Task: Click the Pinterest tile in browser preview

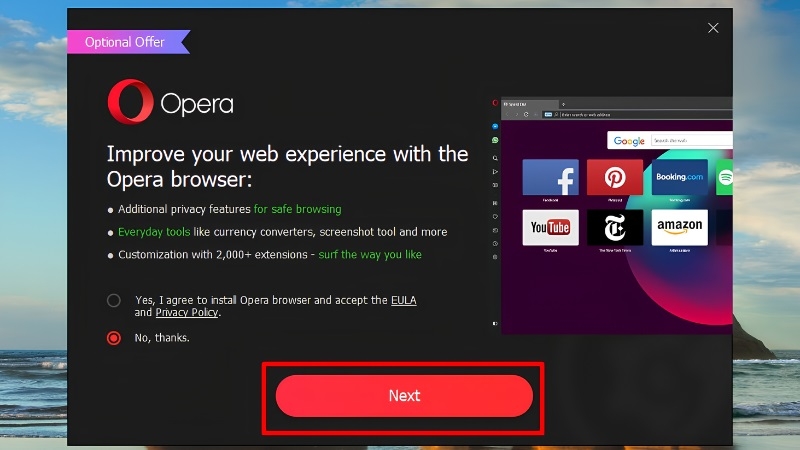Action: point(615,177)
